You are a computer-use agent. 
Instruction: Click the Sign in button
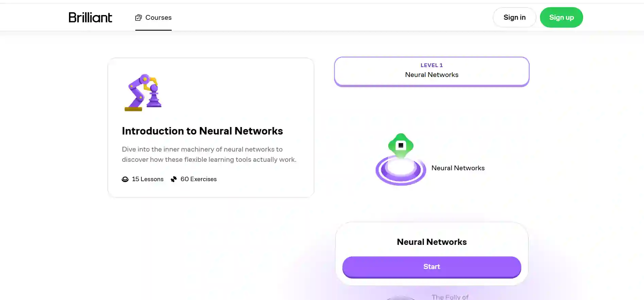514,17
